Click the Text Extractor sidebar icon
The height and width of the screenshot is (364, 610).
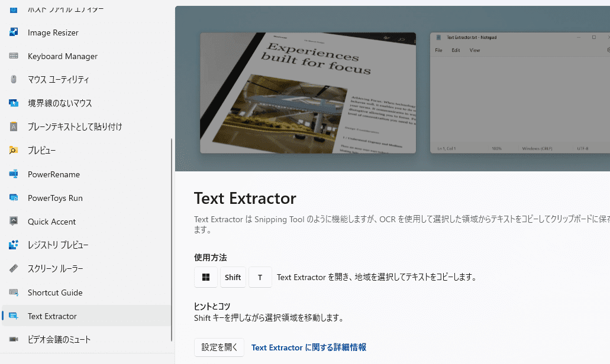coord(14,316)
